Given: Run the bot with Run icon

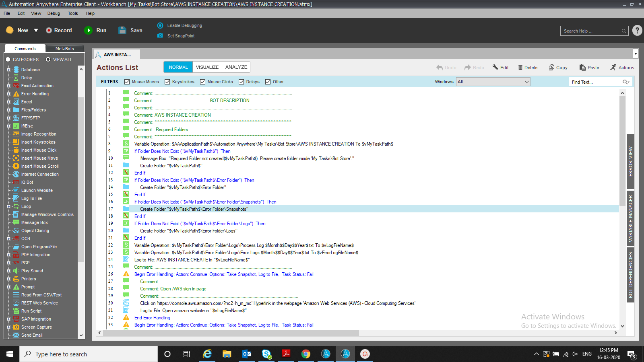Looking at the screenshot, I should coord(88,31).
